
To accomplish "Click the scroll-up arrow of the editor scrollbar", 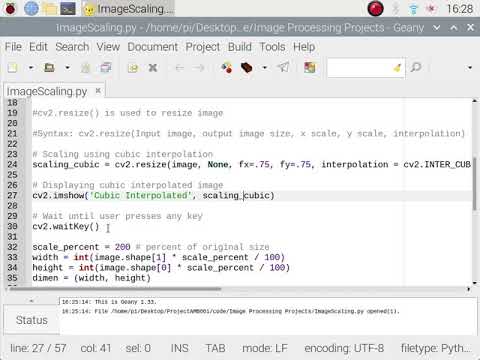I will click(475, 101).
